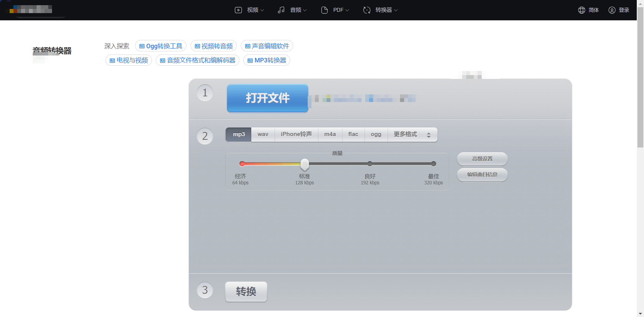Open 高级设置 advanced settings
The width and height of the screenshot is (644, 317).
tap(482, 159)
